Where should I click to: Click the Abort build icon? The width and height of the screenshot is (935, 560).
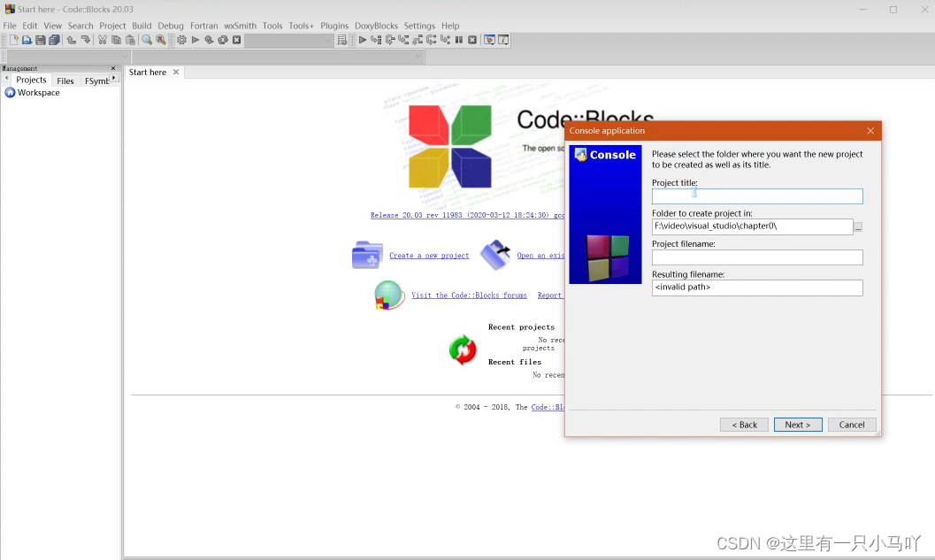point(237,40)
